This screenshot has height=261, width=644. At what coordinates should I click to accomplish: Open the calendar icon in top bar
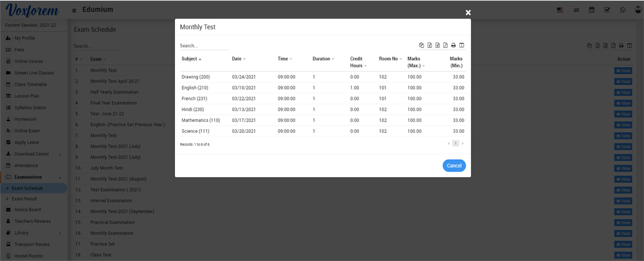(x=591, y=10)
